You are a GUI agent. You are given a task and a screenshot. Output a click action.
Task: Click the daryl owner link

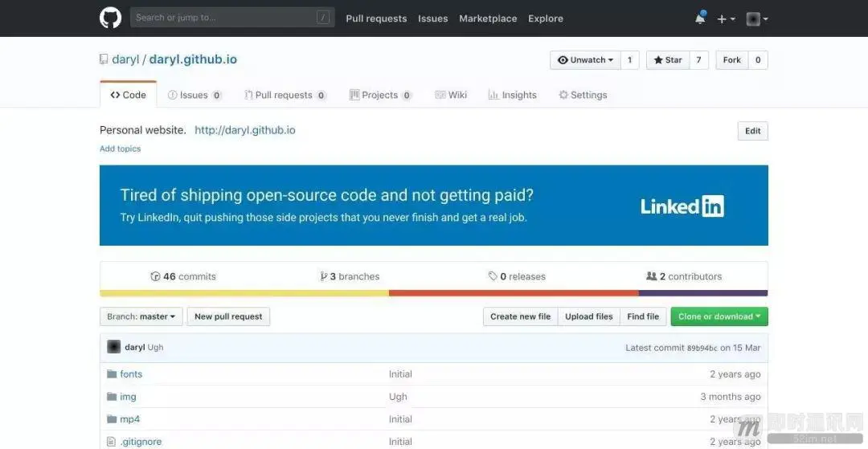[x=125, y=59]
